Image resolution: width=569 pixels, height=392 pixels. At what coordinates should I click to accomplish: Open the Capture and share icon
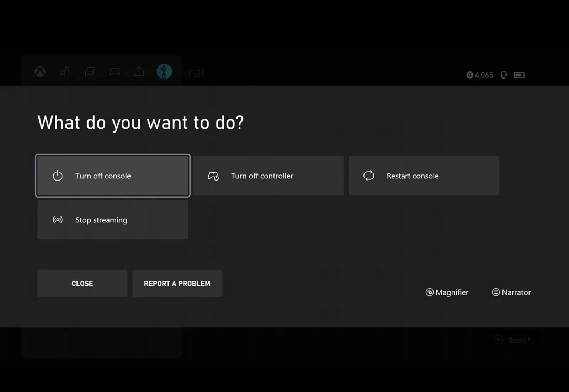(139, 71)
